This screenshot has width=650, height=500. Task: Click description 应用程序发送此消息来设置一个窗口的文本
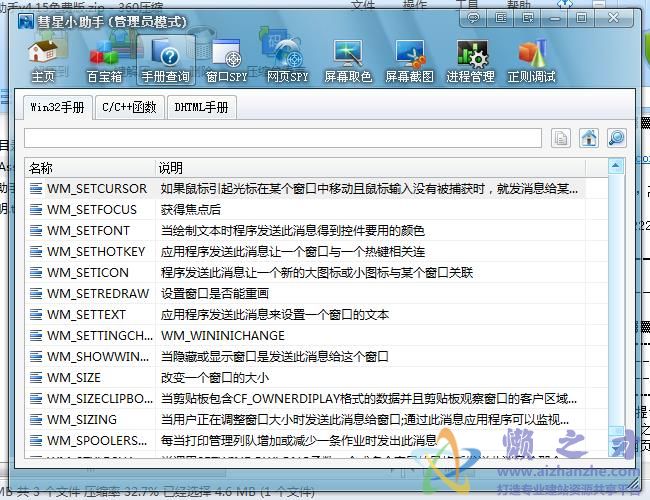coord(275,315)
